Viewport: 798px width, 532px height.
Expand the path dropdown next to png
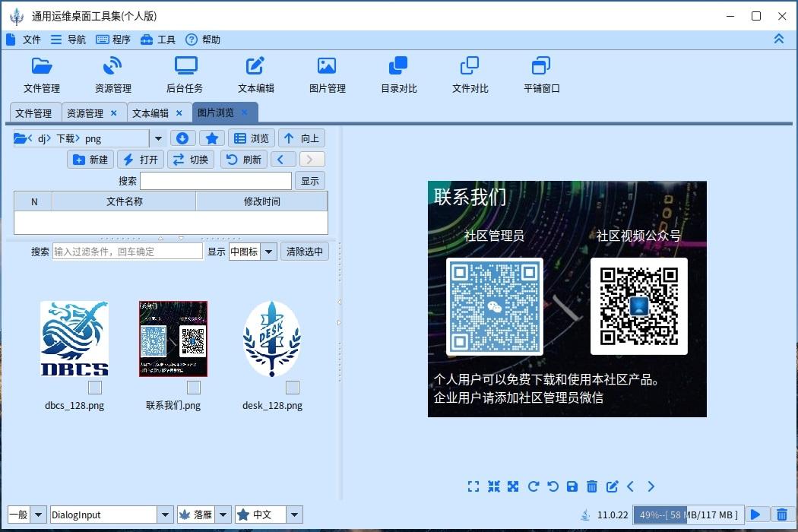tap(158, 138)
